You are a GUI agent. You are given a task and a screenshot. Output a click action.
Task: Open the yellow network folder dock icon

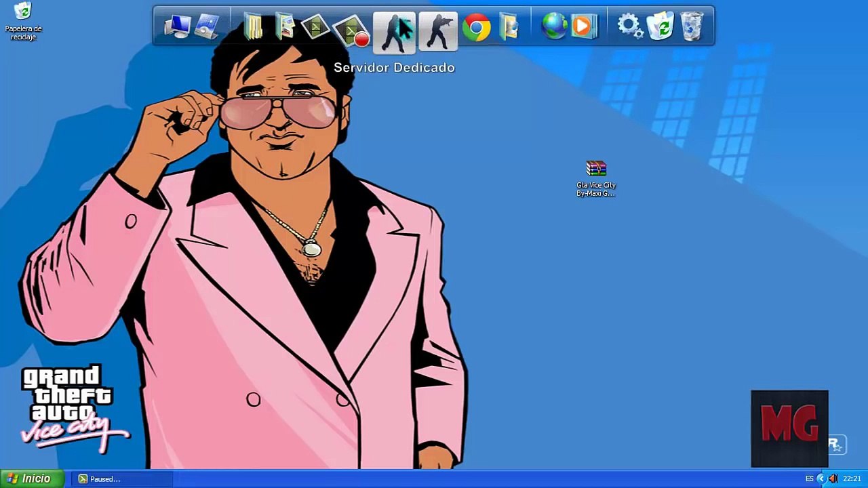[x=509, y=27]
